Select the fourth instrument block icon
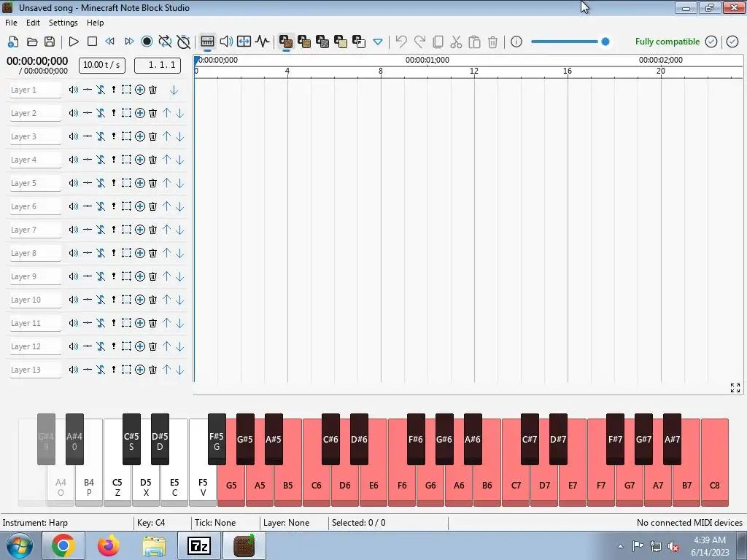 pos(340,42)
